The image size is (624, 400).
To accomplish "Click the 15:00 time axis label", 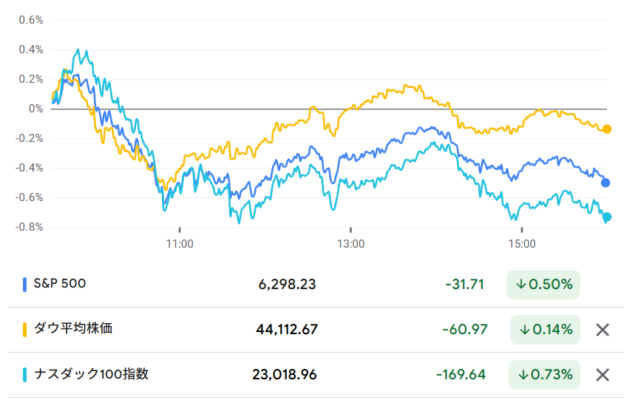I will [522, 244].
